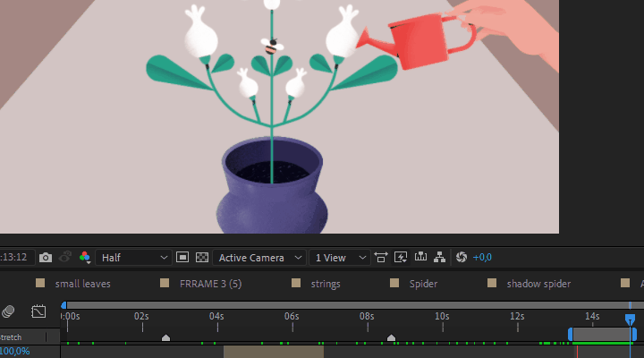Click the work area start handle

coord(570,334)
